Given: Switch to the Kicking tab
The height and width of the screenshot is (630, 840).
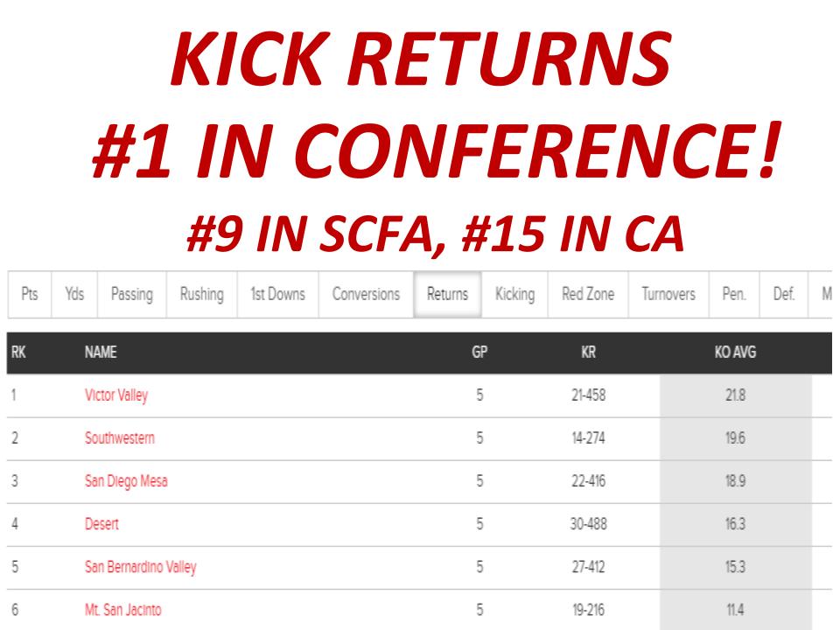Looking at the screenshot, I should 514,294.
